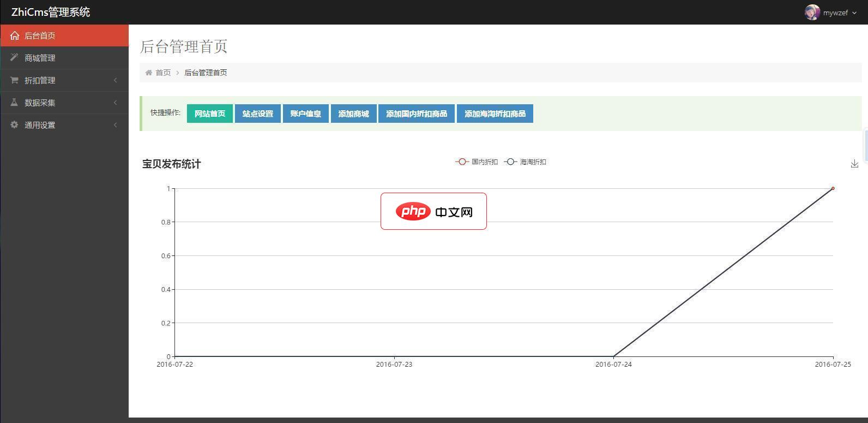
Task: Toggle the 海淘折扣 legend series
Action: coord(525,162)
